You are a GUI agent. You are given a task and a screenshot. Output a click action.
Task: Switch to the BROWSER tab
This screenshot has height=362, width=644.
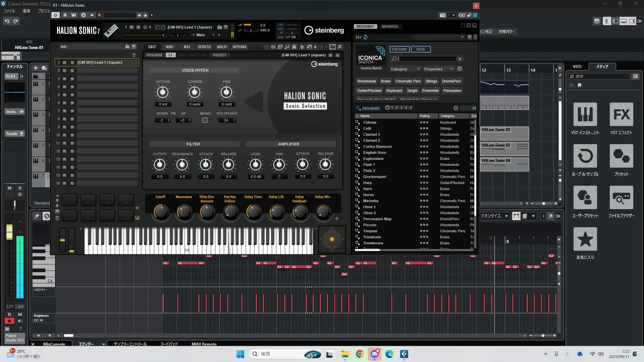coord(390,26)
